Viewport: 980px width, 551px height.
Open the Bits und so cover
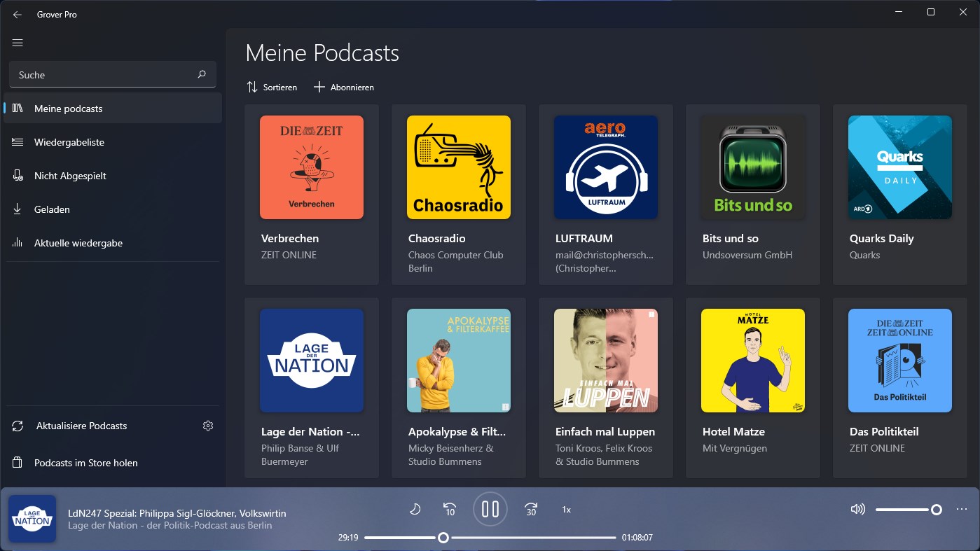[x=753, y=167]
